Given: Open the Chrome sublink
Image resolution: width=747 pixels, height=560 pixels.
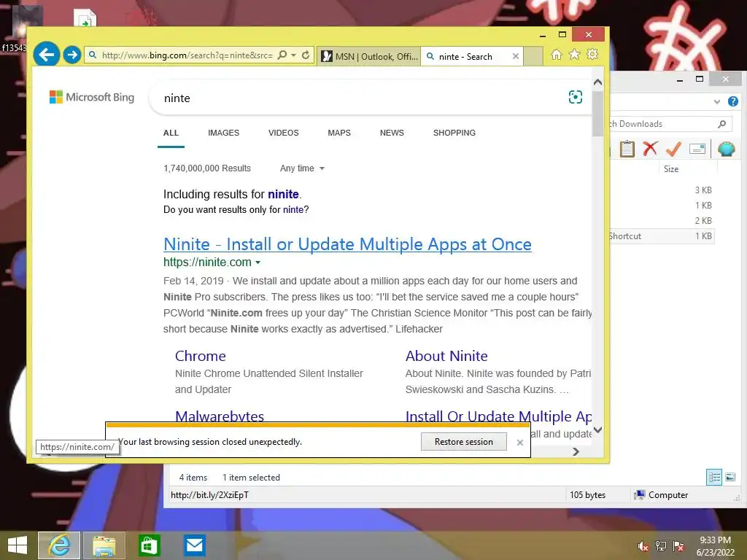Looking at the screenshot, I should point(200,356).
